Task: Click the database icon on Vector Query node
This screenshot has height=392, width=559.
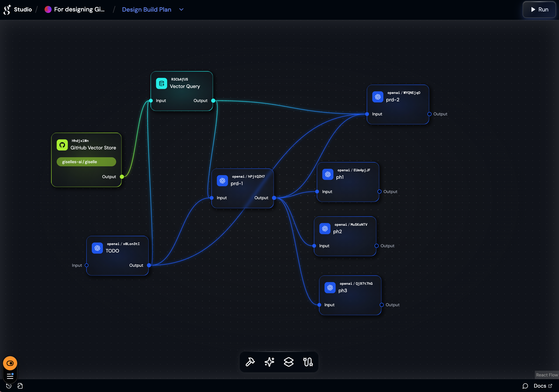Action: (161, 83)
